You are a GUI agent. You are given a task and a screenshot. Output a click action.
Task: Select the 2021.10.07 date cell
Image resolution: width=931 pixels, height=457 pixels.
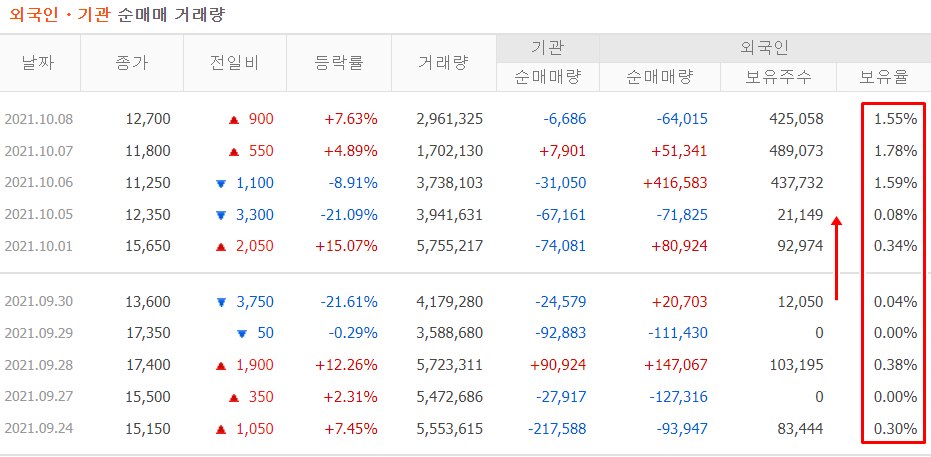(x=39, y=151)
